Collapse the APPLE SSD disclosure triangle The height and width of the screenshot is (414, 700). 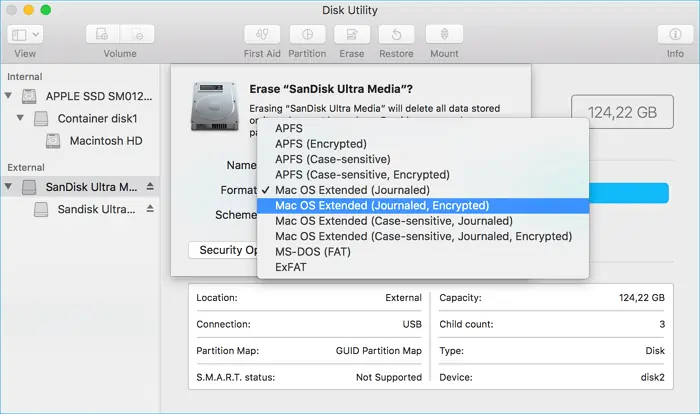click(x=8, y=96)
